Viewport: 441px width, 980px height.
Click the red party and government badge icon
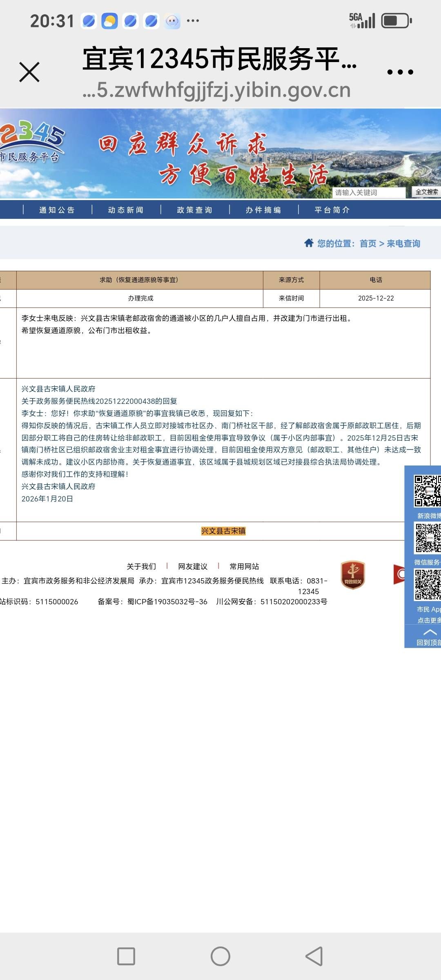coord(353,575)
